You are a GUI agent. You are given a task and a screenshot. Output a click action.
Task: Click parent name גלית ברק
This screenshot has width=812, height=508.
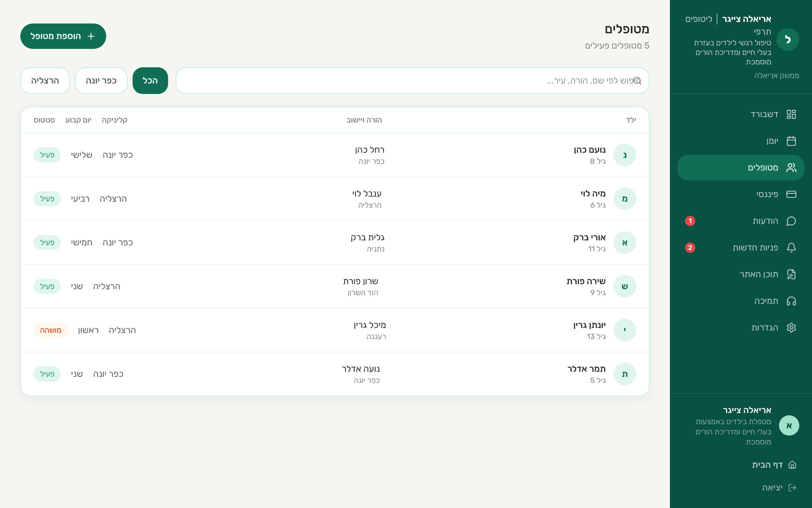click(x=367, y=237)
